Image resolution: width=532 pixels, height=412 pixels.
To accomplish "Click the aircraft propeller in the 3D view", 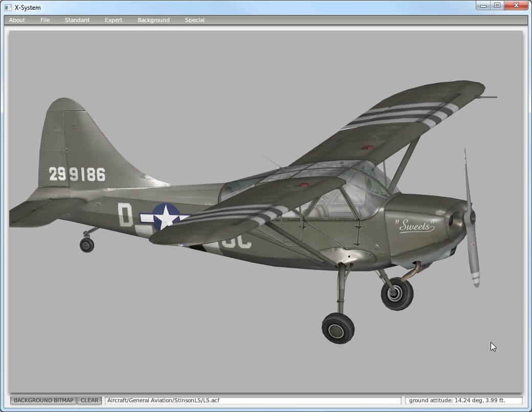I will (x=472, y=219).
